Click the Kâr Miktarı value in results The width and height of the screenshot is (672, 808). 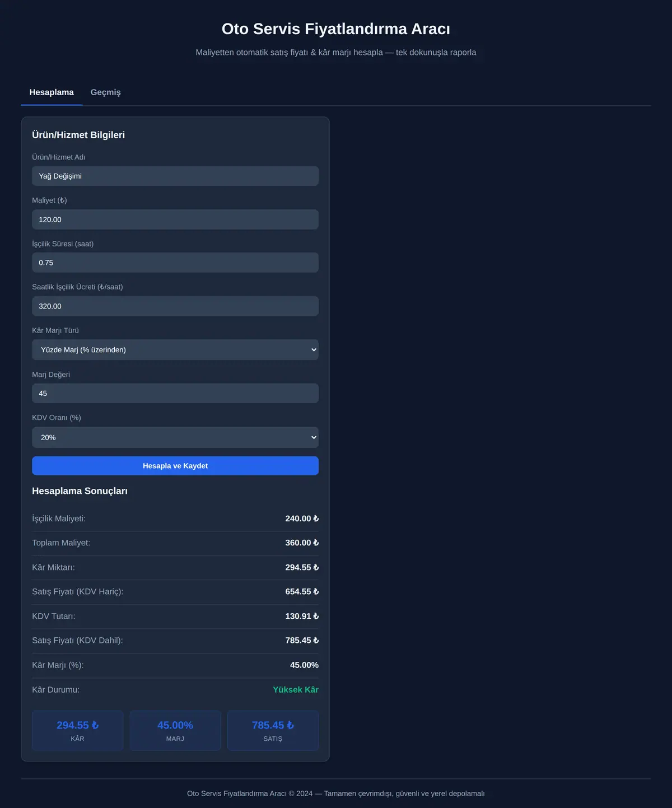point(302,567)
